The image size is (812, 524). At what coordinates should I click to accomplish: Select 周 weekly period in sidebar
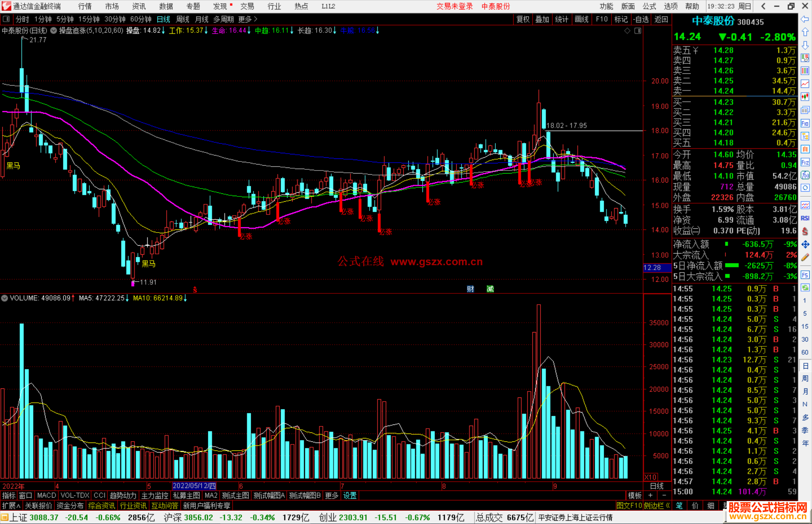(805, 378)
